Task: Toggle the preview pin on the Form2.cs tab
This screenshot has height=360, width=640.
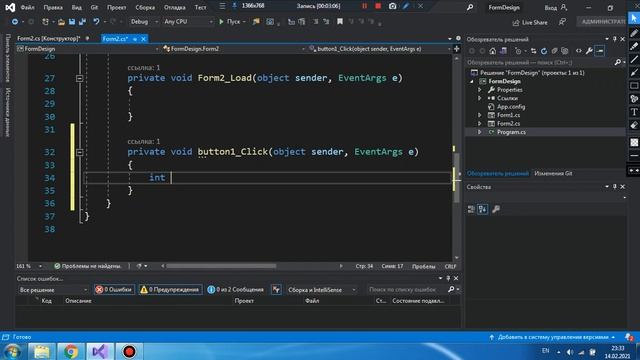Action: coord(135,39)
